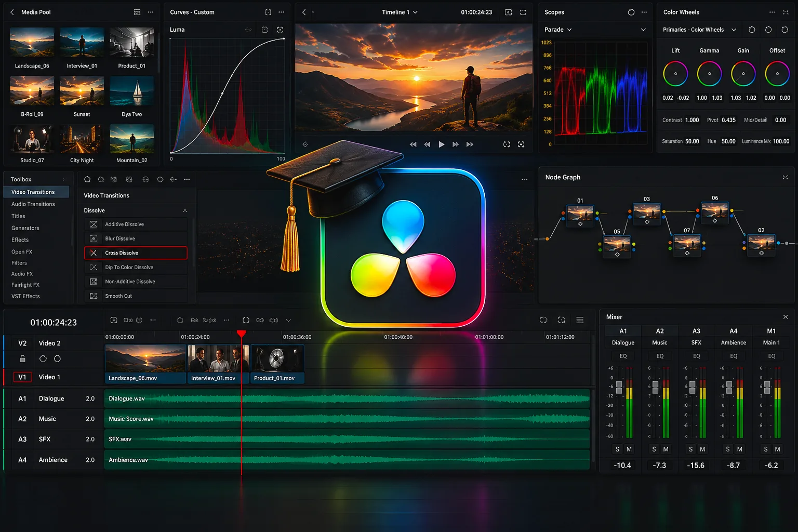
Task: Select the Additive Dissolve transition
Action: coord(136,224)
